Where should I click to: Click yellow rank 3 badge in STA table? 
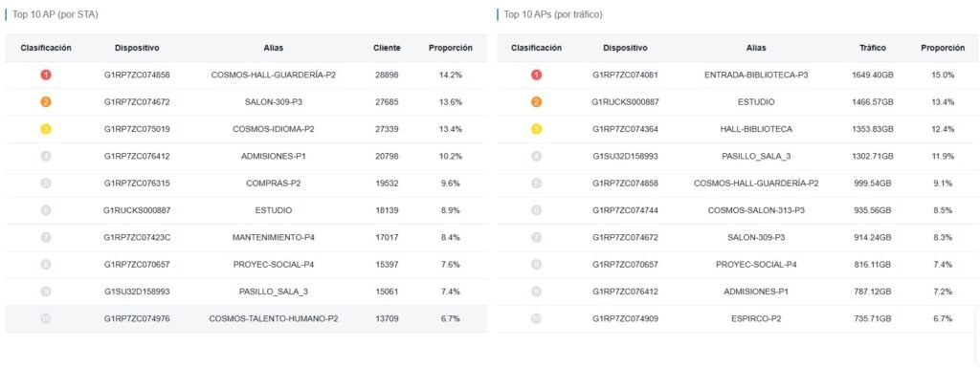point(46,129)
